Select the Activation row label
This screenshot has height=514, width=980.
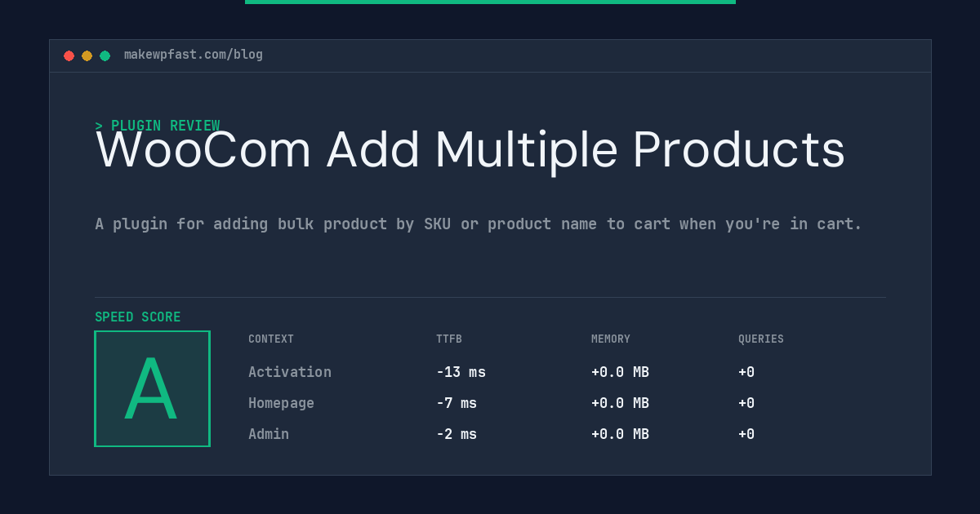(290, 372)
